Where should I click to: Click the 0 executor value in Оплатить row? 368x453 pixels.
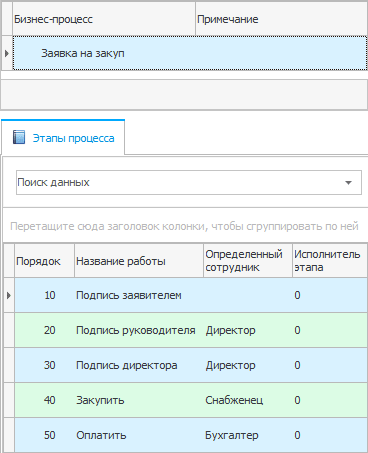coord(330,435)
